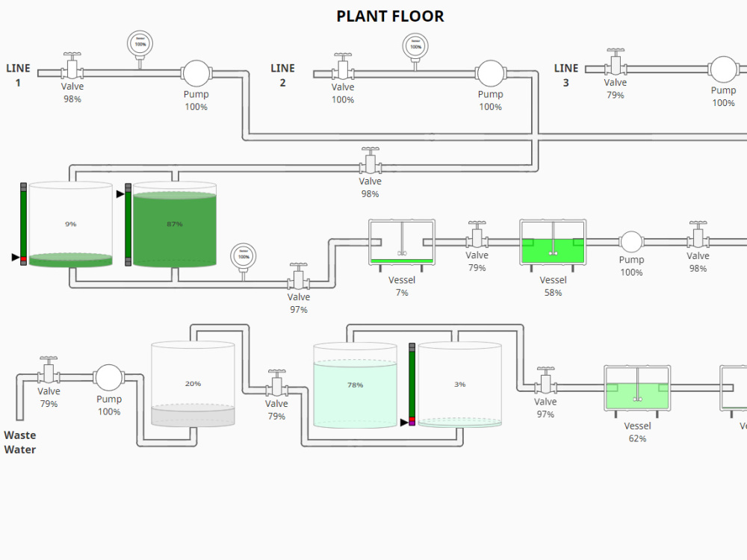Click the PLANT FLOOR title
The image size is (747, 560).
pos(389,16)
